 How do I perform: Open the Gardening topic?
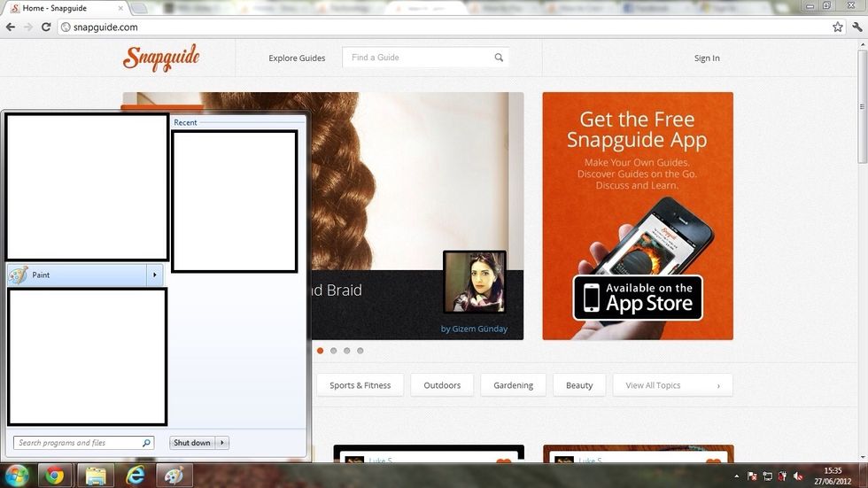[x=513, y=385]
